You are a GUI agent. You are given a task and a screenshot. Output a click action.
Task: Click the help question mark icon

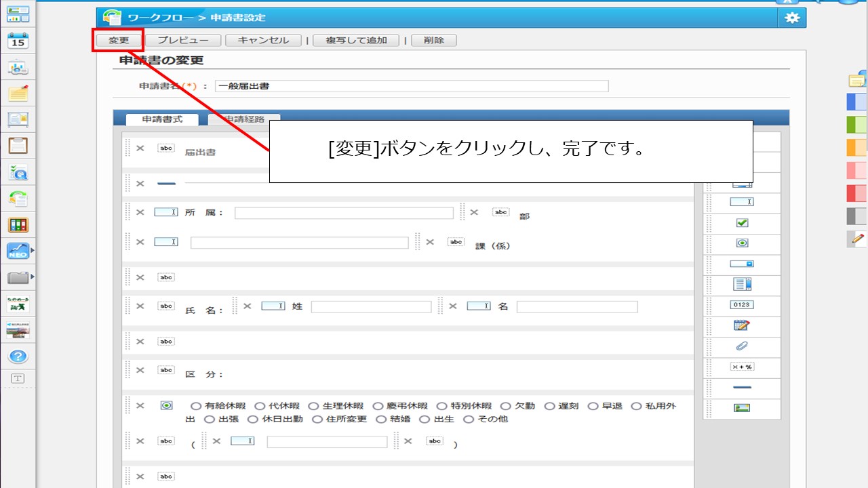pos(18,357)
